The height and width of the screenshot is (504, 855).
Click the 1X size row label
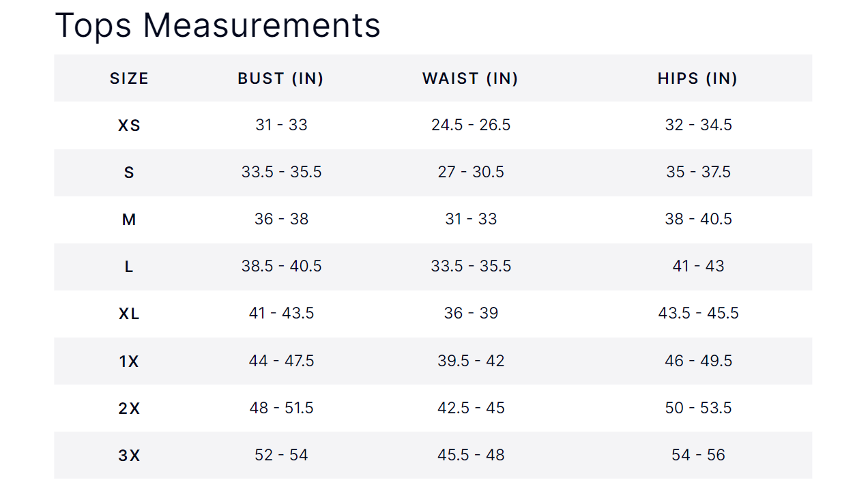point(129,361)
